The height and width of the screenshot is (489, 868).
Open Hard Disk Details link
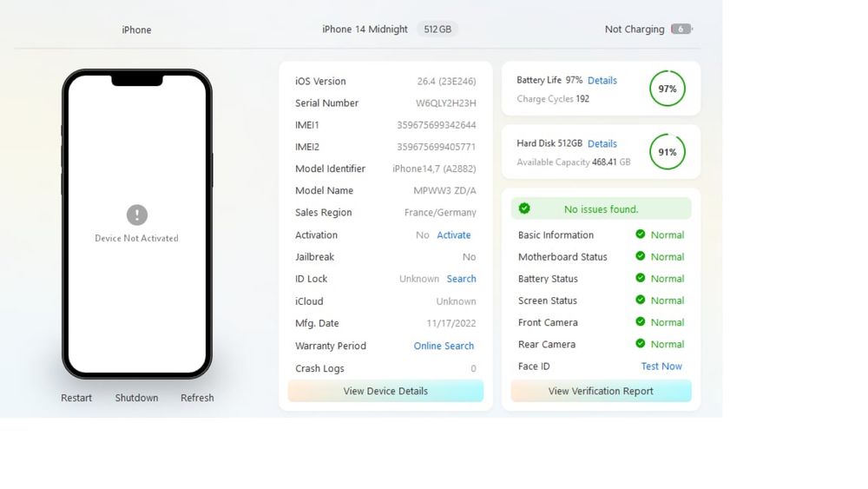[x=602, y=143]
